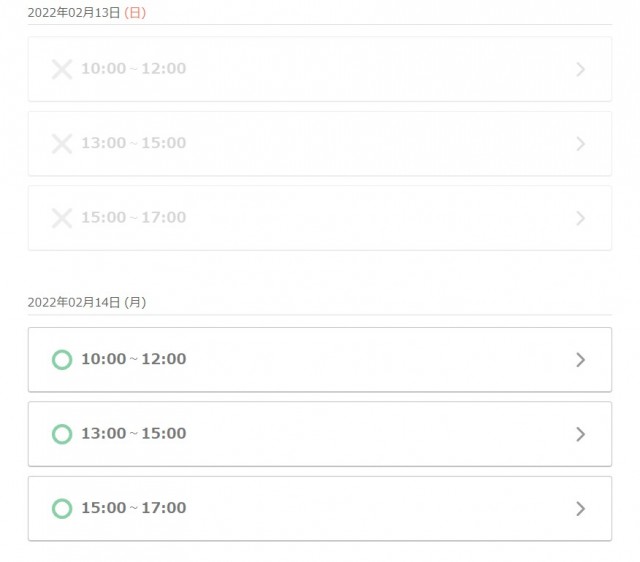
Task: Click the greyed chevron on Feb 13 10:00~12:00
Action: (x=580, y=69)
